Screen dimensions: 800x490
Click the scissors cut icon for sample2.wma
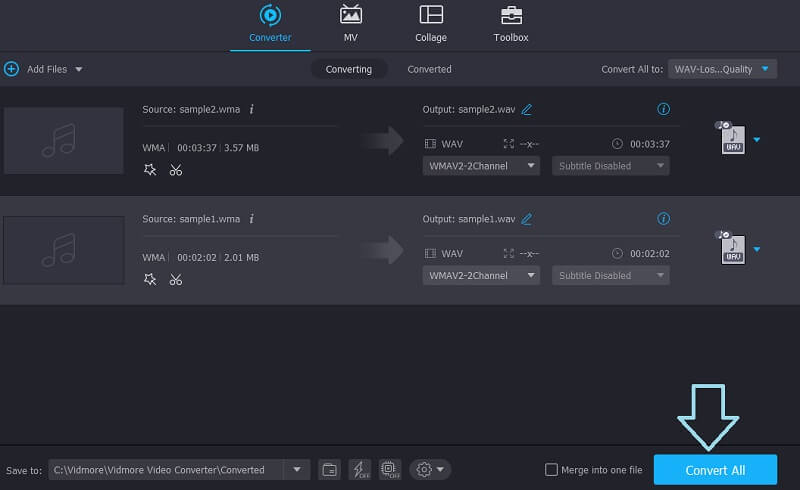click(176, 170)
